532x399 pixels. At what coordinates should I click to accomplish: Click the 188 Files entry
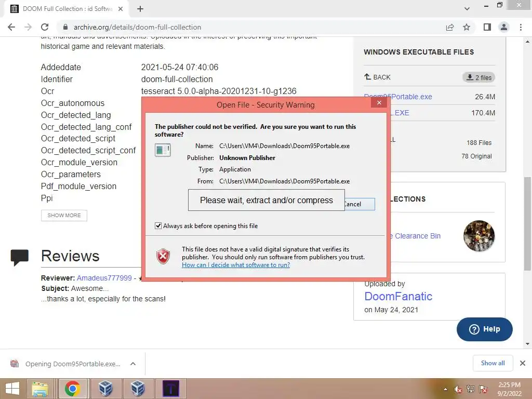pos(478,143)
